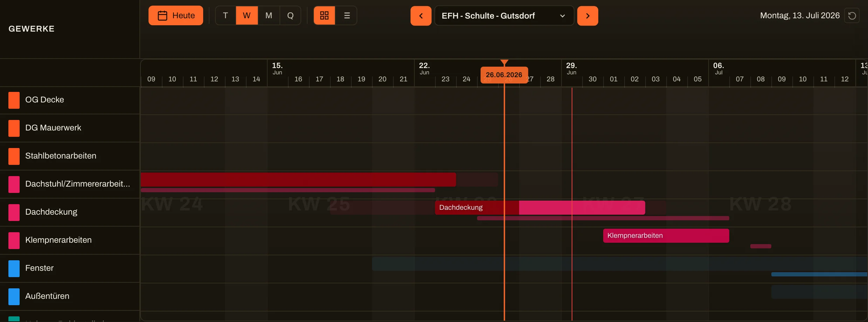Click the 29. Jun week header

coord(571,68)
